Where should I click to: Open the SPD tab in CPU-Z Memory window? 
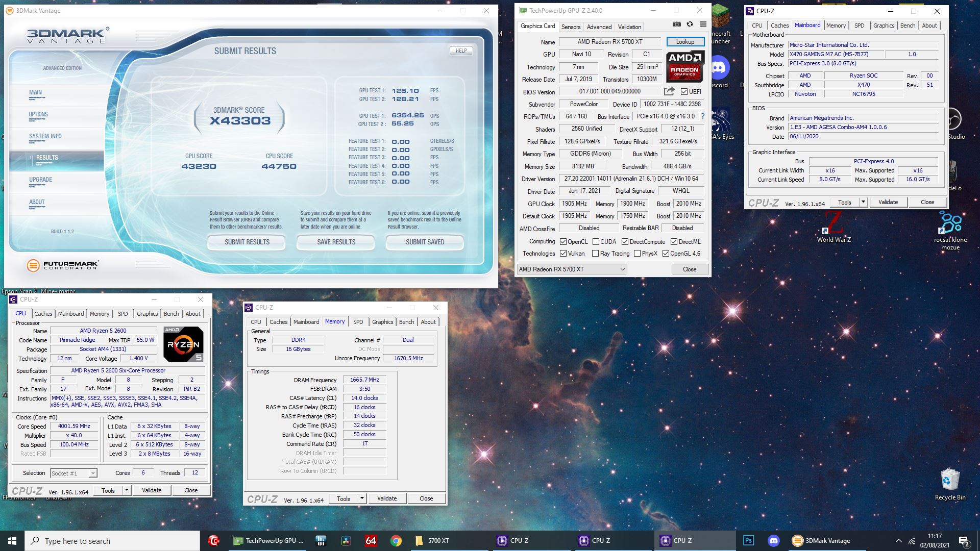(358, 322)
